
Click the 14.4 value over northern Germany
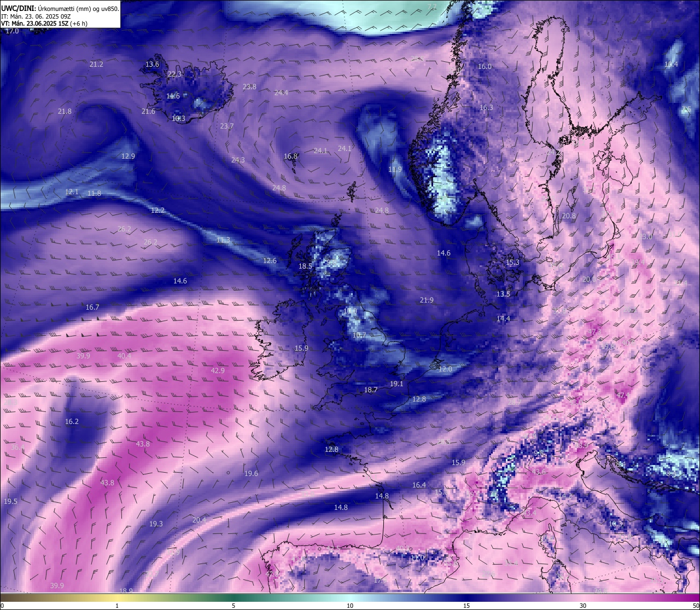pos(503,318)
